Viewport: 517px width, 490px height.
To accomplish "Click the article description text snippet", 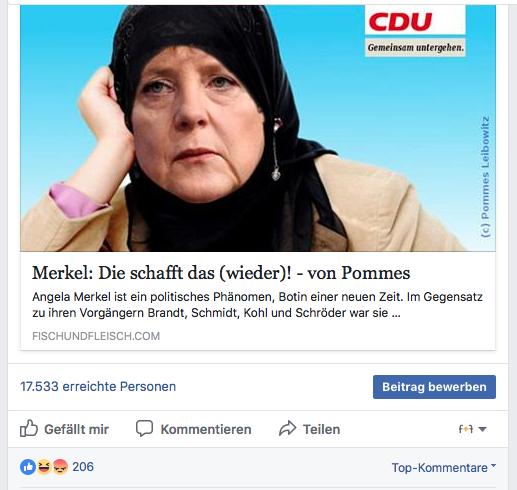I will [x=257, y=305].
